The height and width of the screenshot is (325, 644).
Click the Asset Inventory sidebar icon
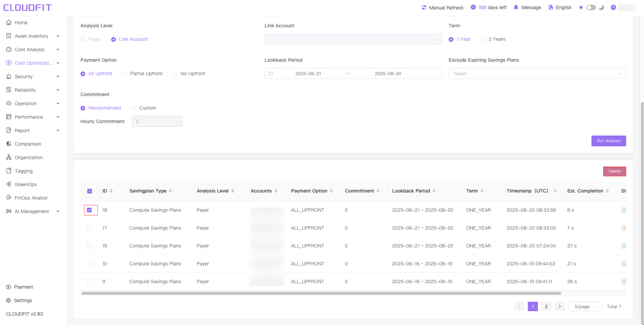9,36
